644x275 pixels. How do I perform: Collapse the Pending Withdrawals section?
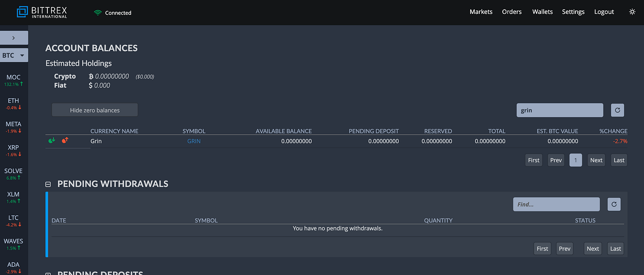48,184
